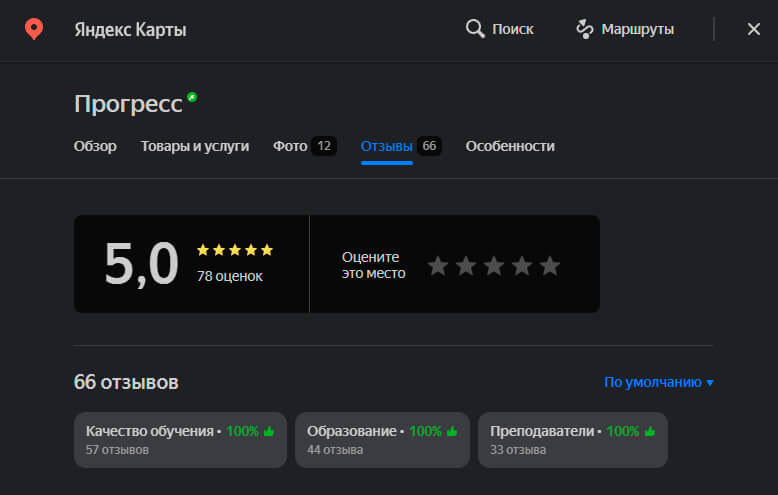Screen dimensions: 778x495
Task: Click the red Yandex Maps pin logo
Action: pos(34,29)
